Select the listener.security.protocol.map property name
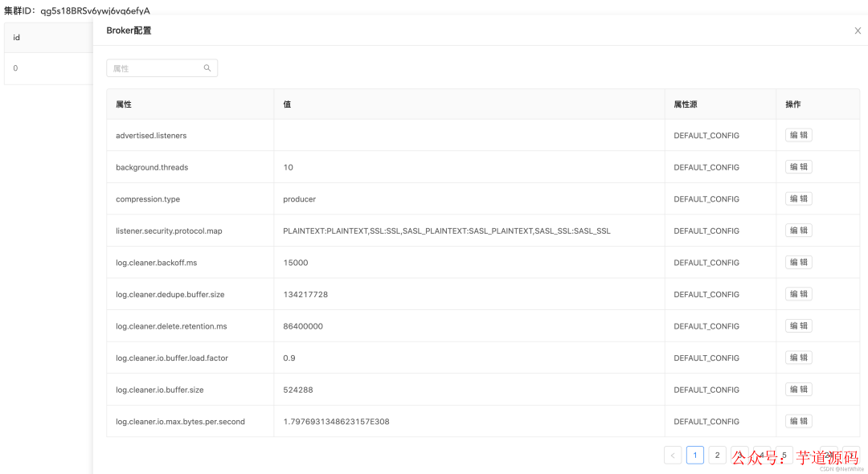This screenshot has width=868, height=474. (x=169, y=231)
